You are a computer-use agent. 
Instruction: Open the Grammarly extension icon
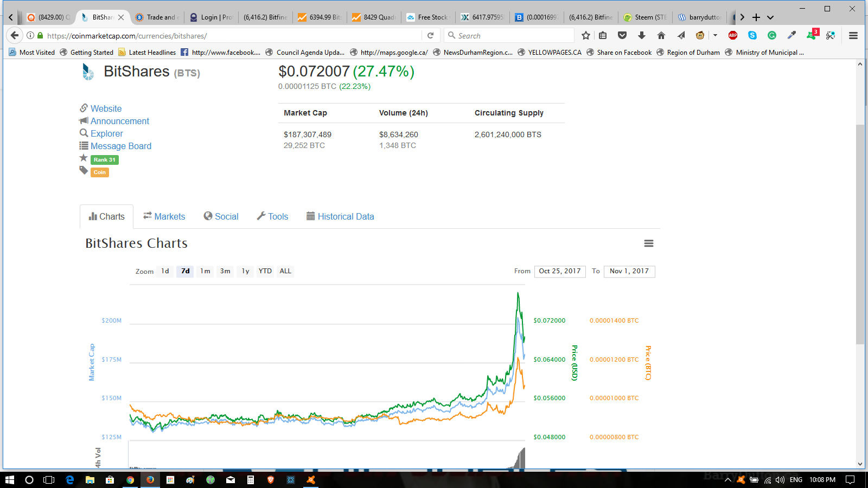click(772, 36)
